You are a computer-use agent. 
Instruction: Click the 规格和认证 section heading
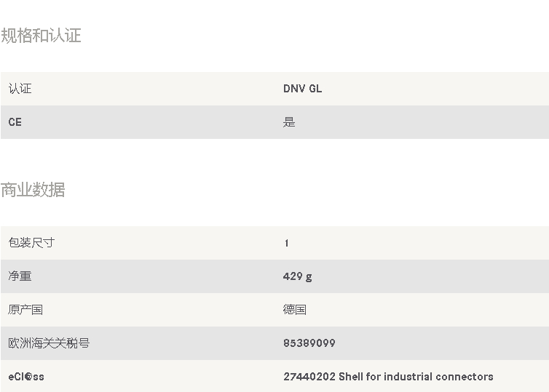[41, 36]
